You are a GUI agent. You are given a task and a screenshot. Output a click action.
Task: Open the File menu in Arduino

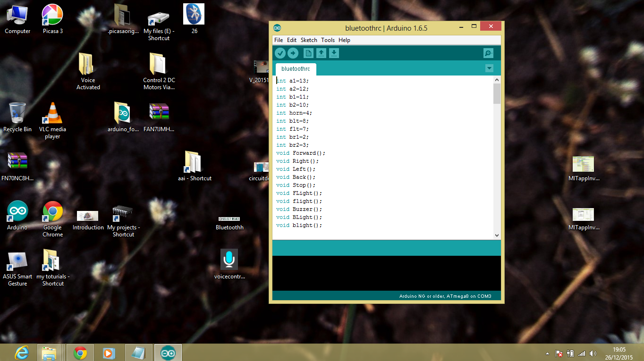pyautogui.click(x=279, y=40)
